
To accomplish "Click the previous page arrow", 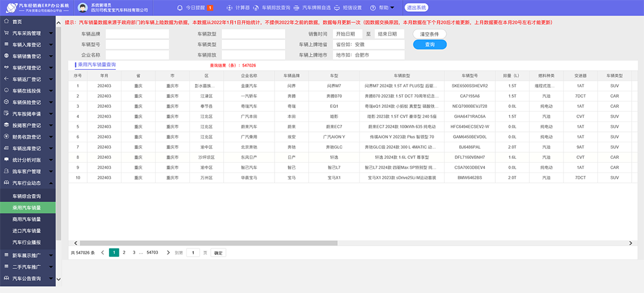I will (x=102, y=253).
